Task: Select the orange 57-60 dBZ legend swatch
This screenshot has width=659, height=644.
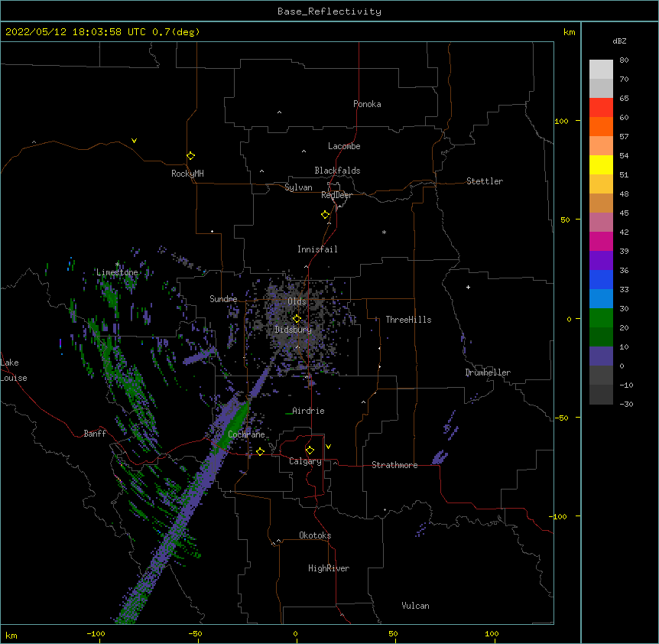Action: click(601, 126)
